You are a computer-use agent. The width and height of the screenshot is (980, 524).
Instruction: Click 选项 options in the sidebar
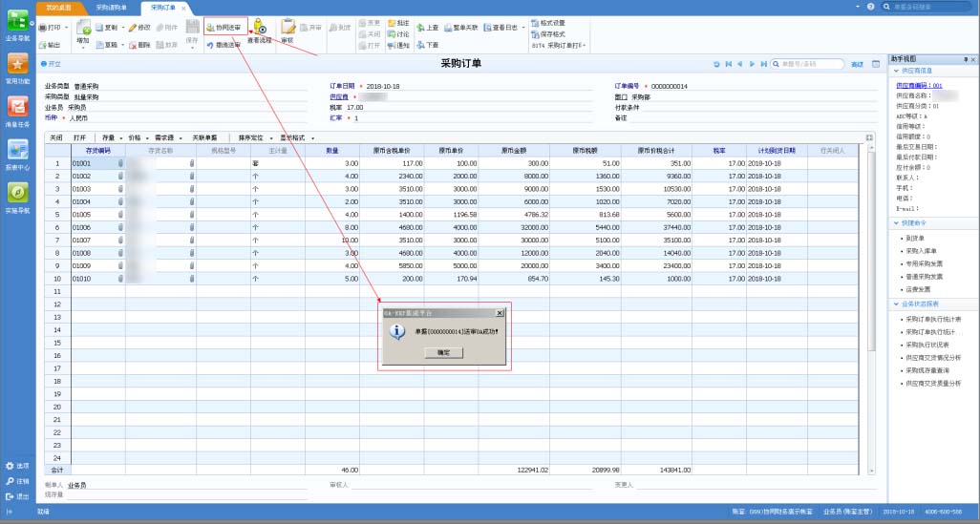(x=17, y=466)
